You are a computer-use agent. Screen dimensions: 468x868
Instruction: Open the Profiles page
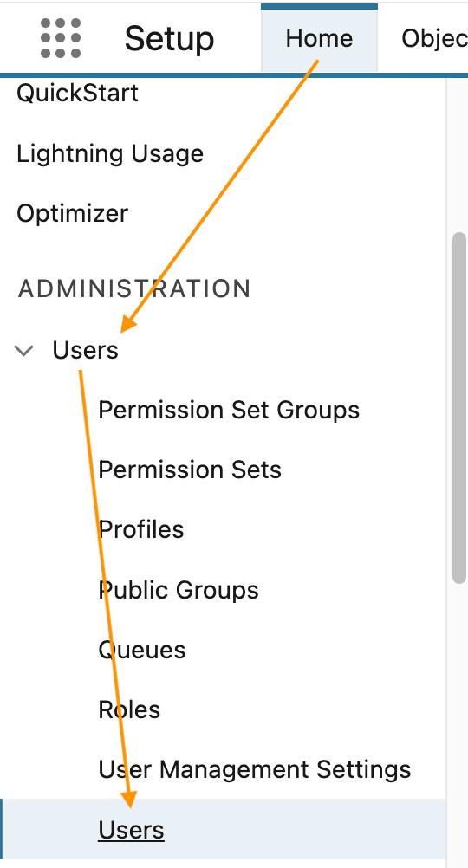pyautogui.click(x=140, y=530)
